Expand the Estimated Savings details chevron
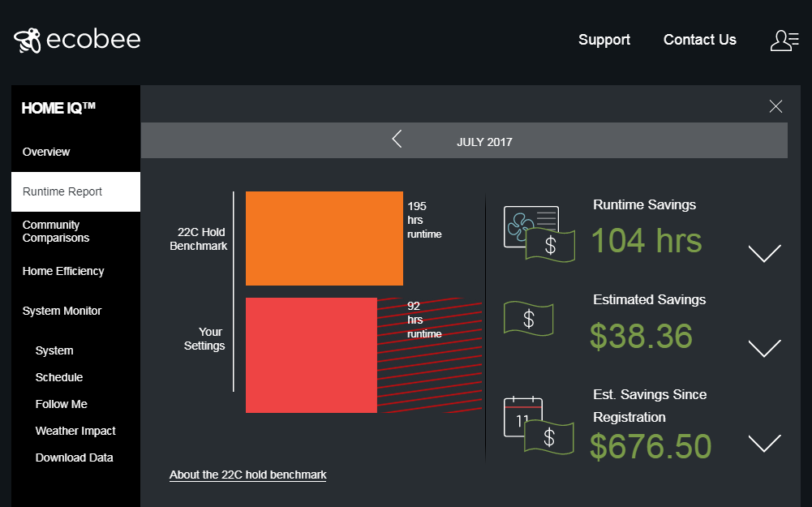The image size is (812, 507). click(764, 348)
